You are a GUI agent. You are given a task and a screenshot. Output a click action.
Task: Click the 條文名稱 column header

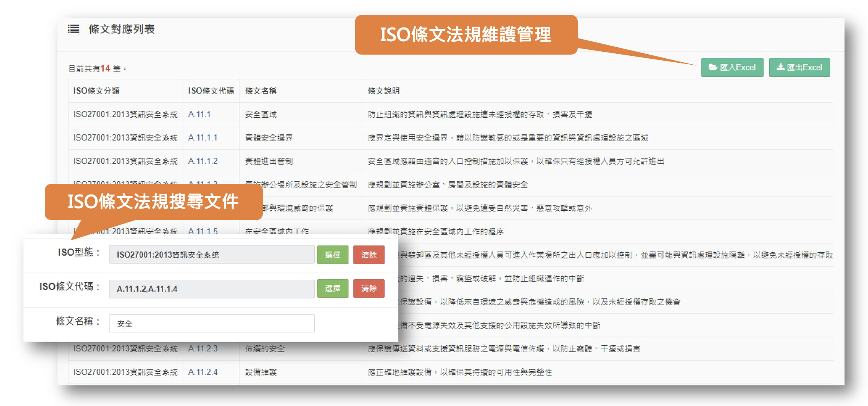261,91
